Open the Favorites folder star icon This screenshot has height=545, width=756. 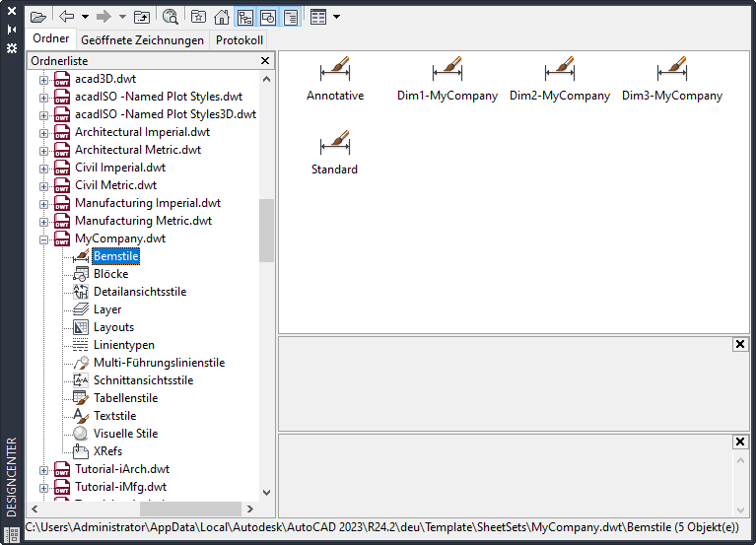(x=198, y=17)
